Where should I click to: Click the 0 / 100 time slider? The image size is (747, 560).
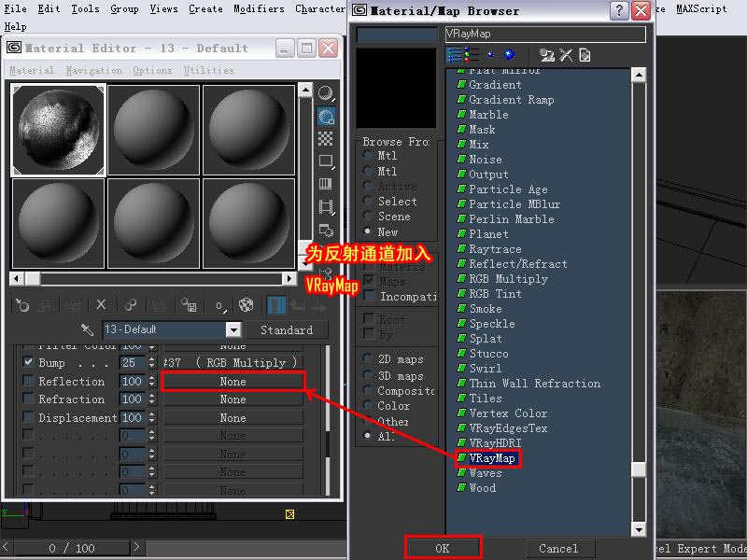coord(72,548)
